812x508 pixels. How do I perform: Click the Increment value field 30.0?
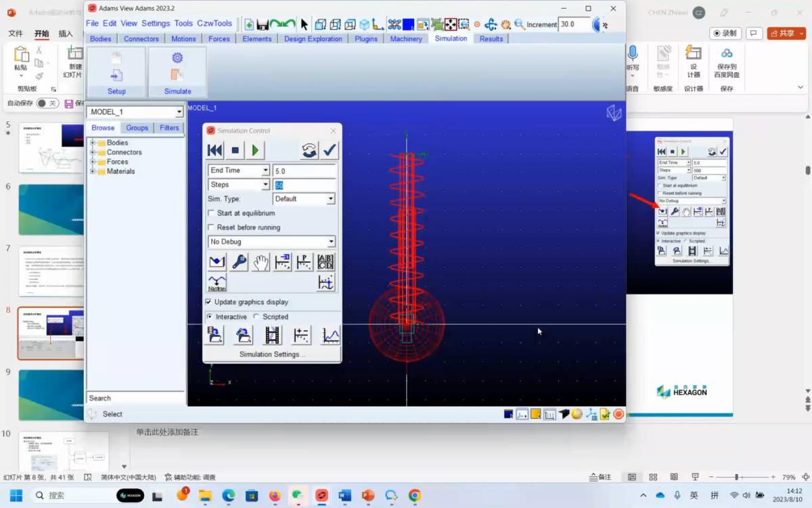click(574, 24)
